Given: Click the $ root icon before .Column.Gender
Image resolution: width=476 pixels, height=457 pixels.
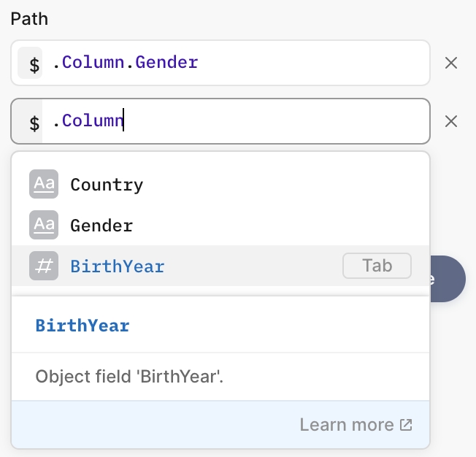Looking at the screenshot, I should point(34,64).
